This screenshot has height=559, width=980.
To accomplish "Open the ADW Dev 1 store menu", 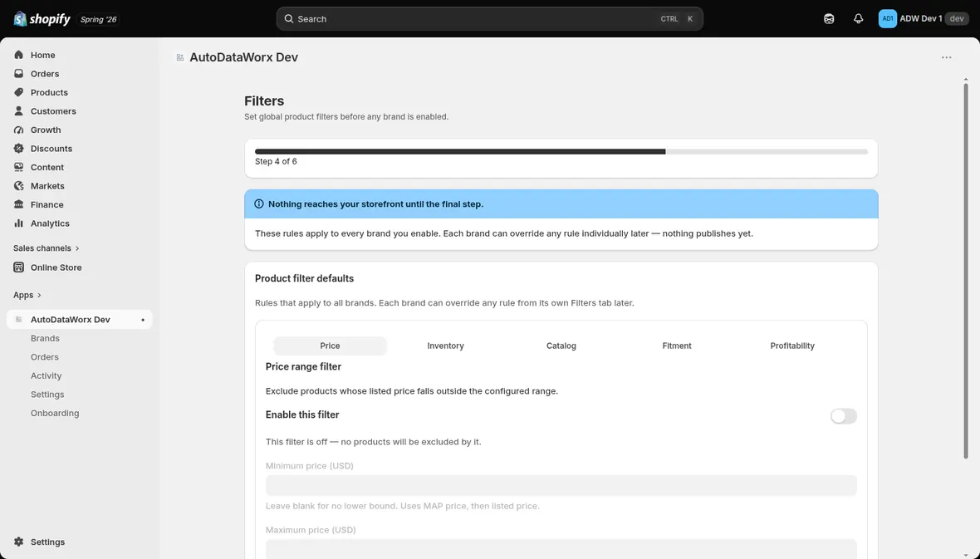I will 924,19.
